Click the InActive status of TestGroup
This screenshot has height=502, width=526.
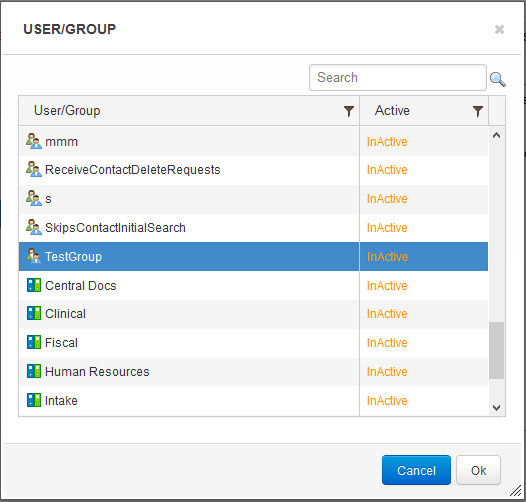click(387, 257)
